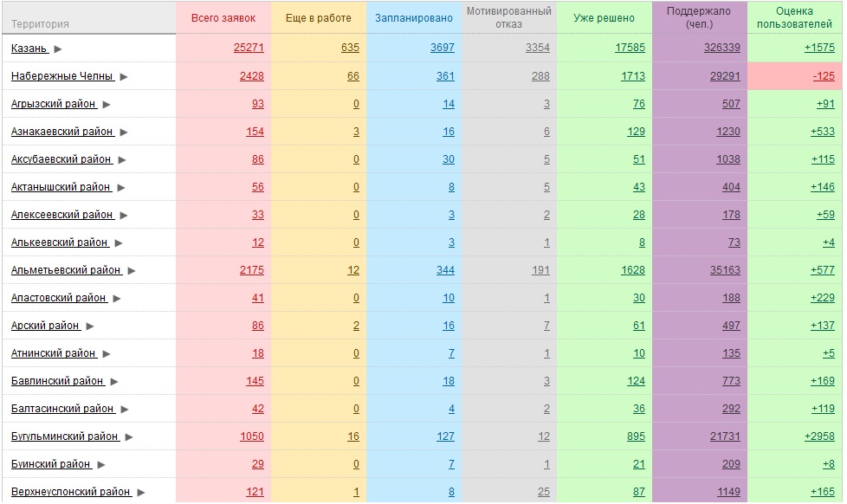
Task: Open negative rating -125 link
Action: click(824, 76)
